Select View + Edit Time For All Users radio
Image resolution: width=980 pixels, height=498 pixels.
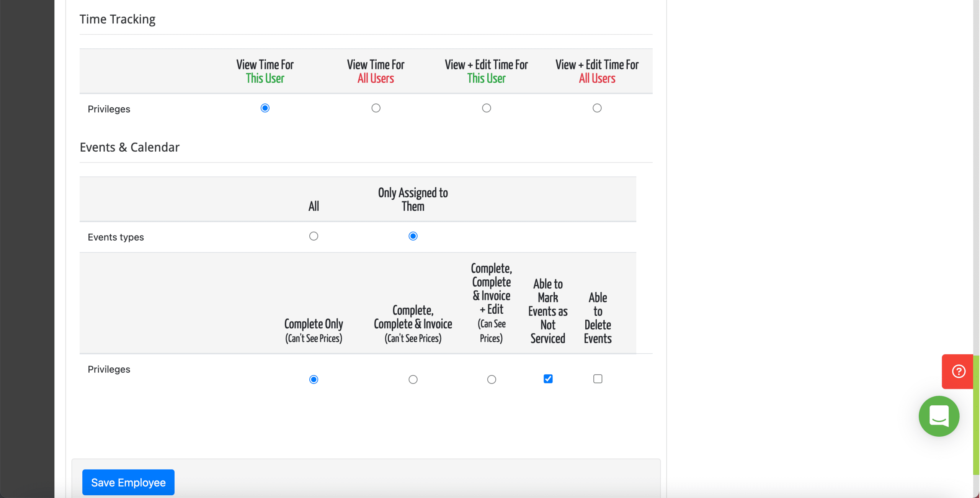(597, 108)
